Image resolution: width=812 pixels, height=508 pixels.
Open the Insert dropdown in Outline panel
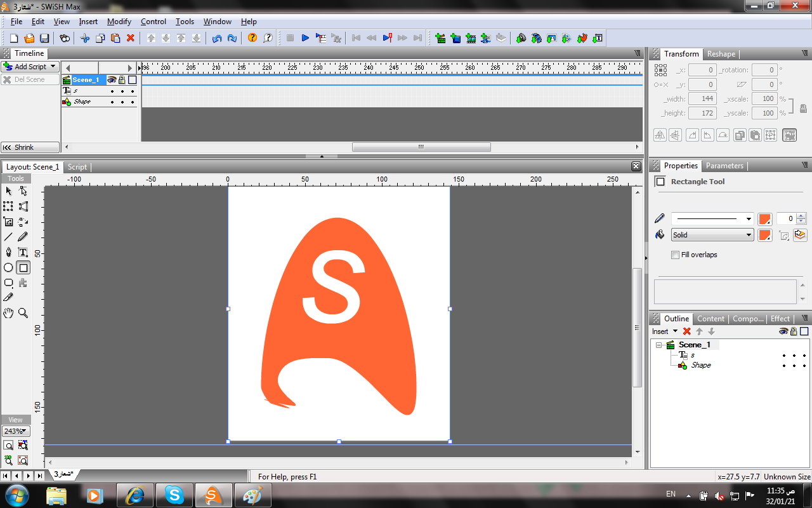(665, 331)
